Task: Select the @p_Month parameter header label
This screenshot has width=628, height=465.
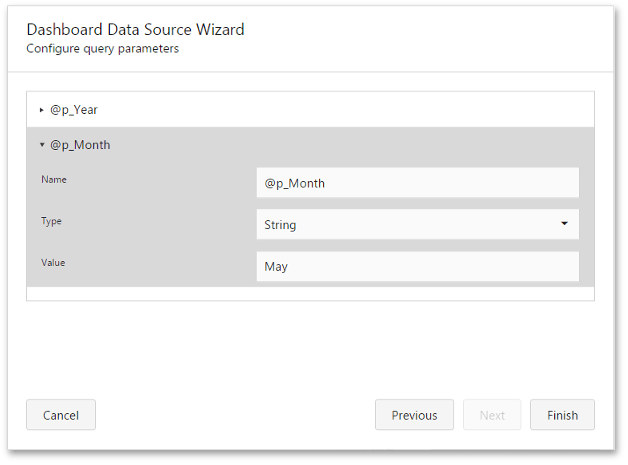Action: (80, 145)
